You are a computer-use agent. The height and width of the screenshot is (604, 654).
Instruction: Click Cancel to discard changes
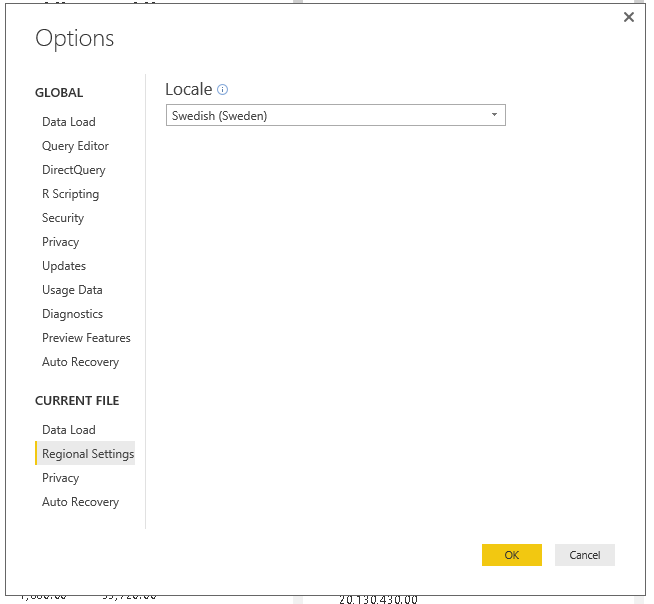[x=585, y=555]
